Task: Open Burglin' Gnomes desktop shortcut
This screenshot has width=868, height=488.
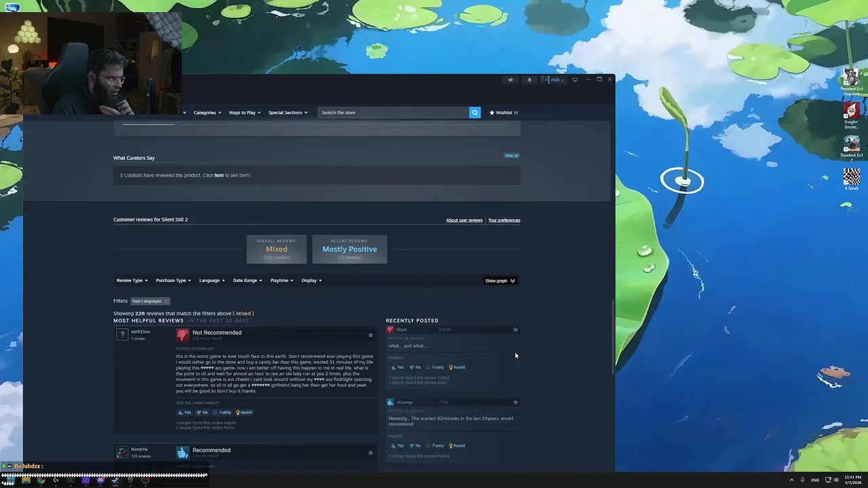Action: pos(851,115)
